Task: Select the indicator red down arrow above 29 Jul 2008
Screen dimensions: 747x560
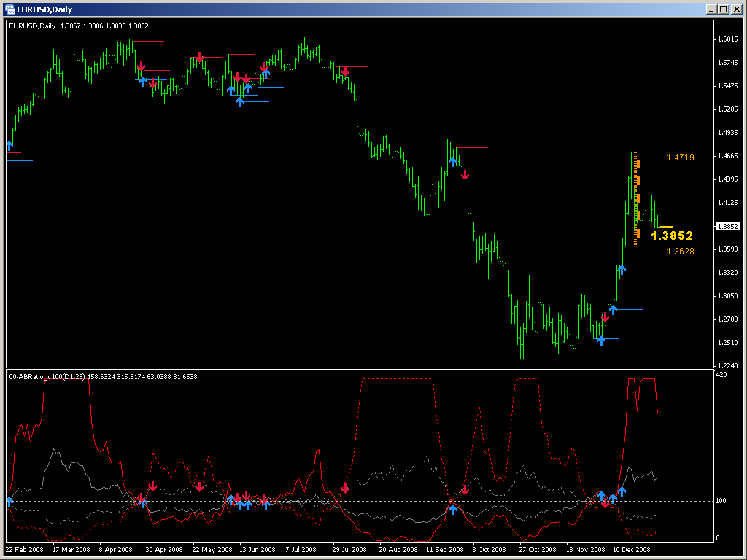Action: point(345,488)
